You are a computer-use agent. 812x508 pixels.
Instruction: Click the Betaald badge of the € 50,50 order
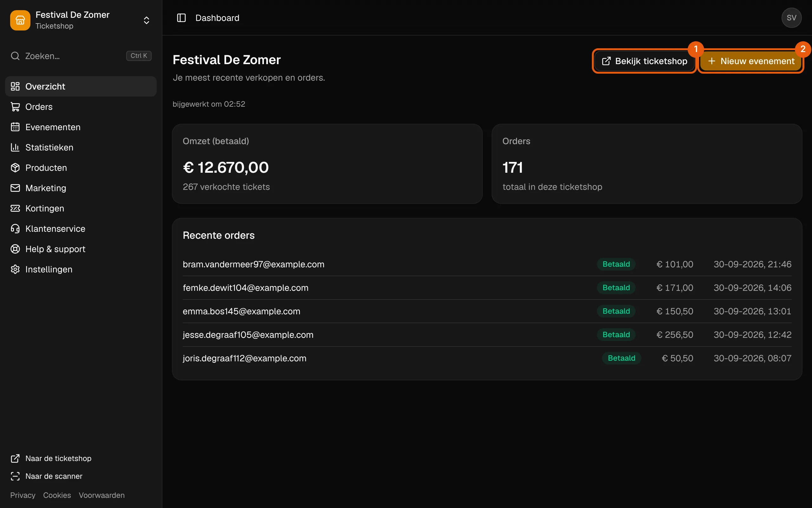point(621,358)
